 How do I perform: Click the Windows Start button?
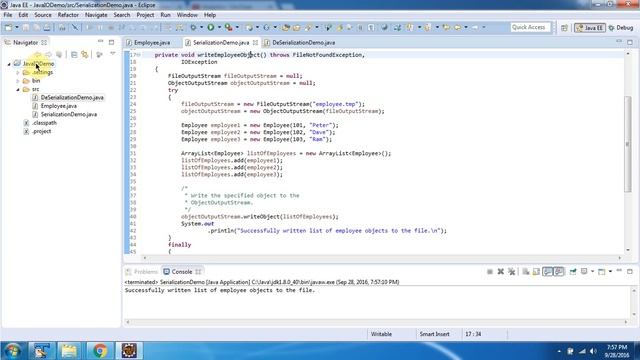pos(12,351)
